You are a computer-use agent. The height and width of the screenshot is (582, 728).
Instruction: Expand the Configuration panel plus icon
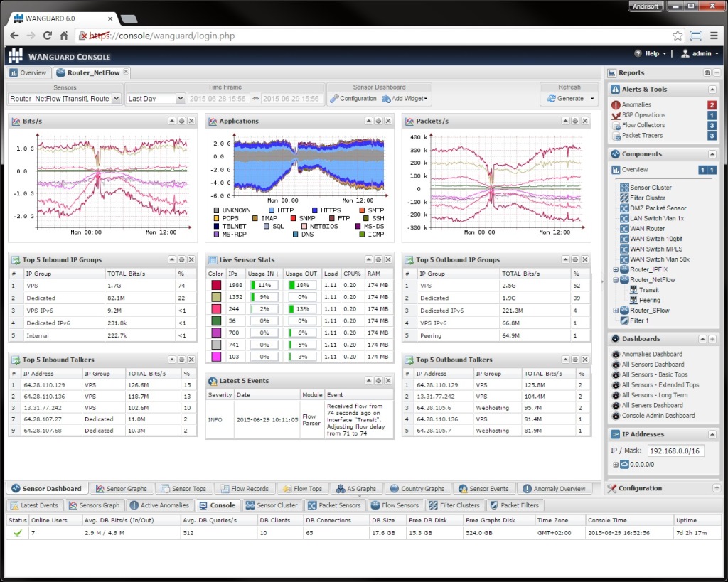pos(717,487)
